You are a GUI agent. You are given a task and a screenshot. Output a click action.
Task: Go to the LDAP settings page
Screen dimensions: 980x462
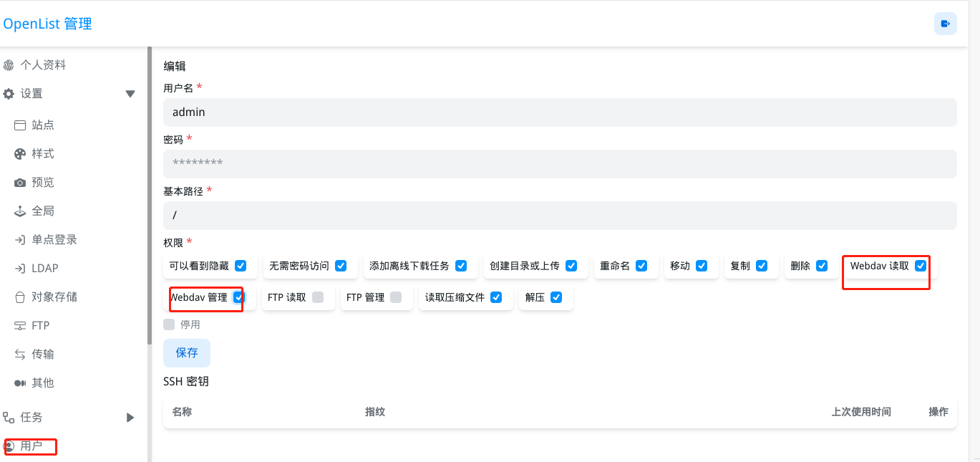tap(45, 269)
